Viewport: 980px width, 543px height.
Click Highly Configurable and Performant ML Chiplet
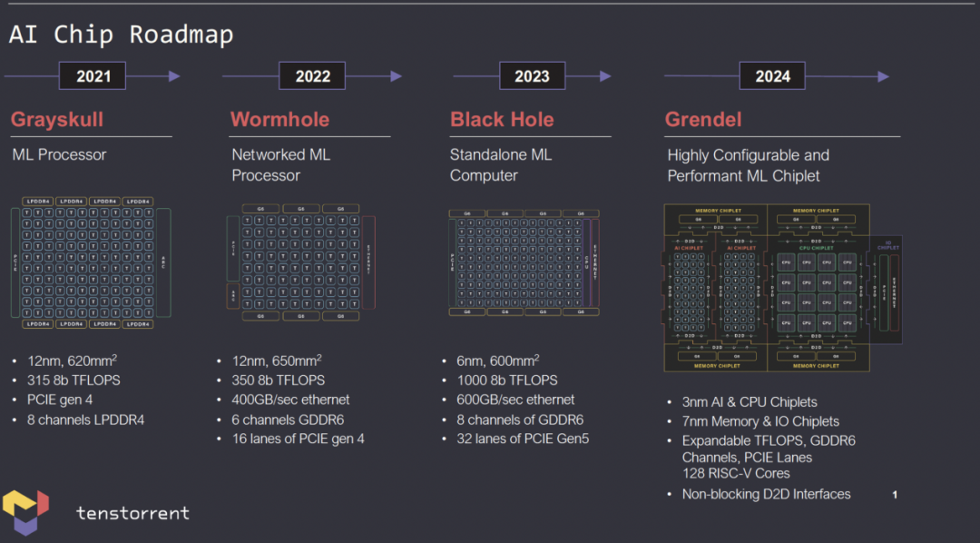point(748,165)
